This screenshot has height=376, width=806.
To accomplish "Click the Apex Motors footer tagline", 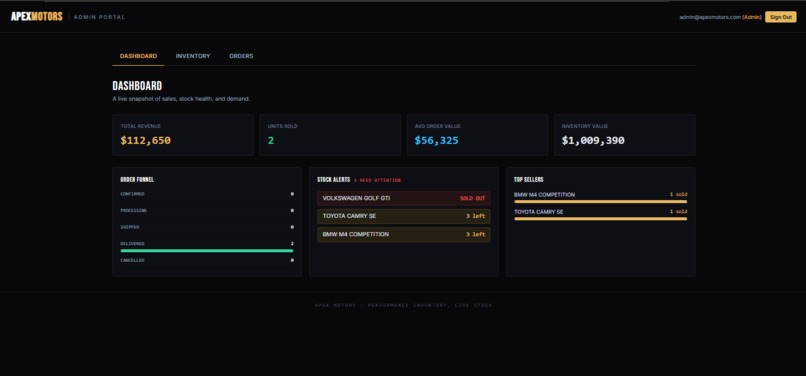I will [404, 306].
